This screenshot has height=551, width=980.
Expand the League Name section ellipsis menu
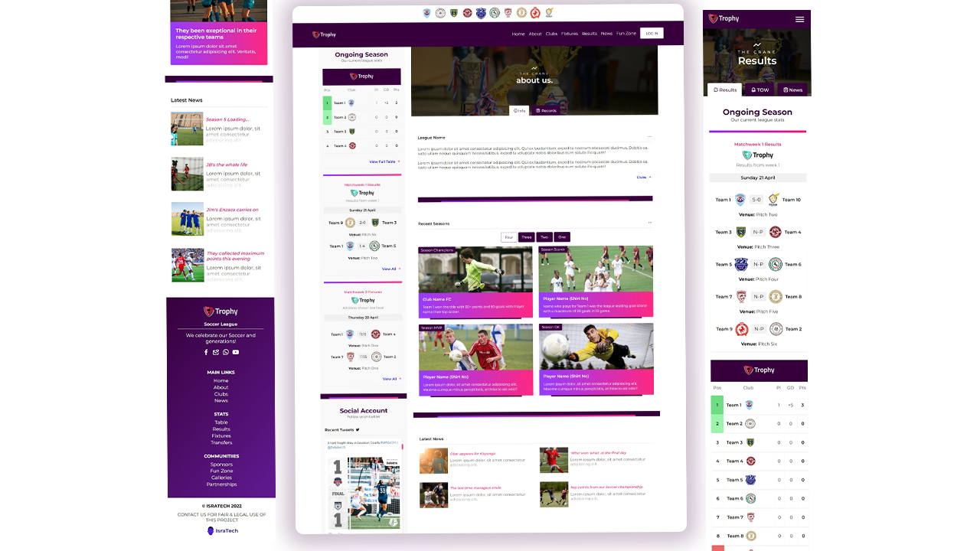(649, 137)
